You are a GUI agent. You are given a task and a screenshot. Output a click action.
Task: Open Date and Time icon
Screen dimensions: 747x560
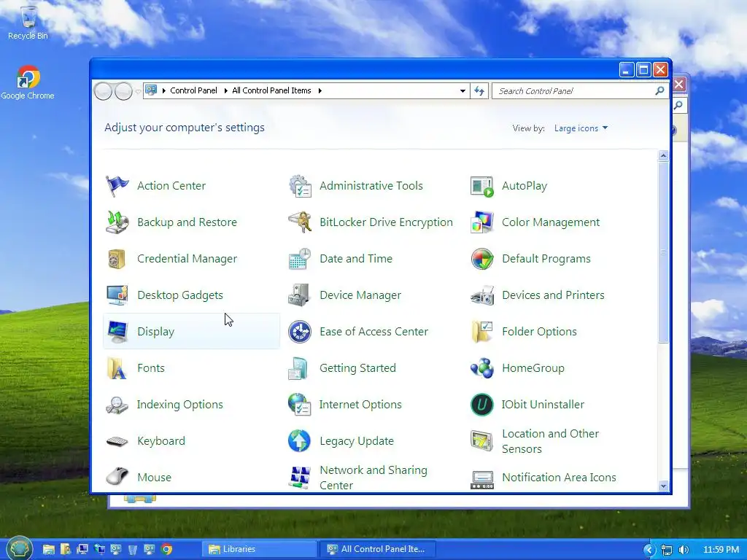300,259
